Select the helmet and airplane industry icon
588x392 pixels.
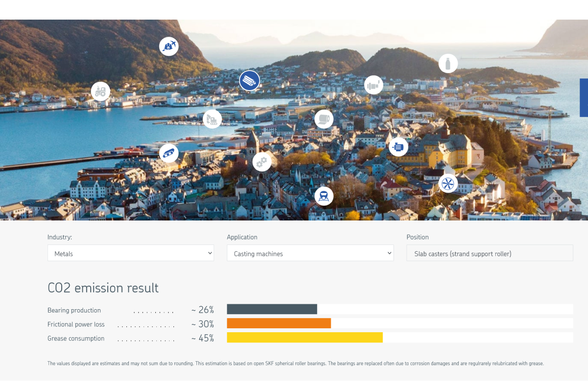pyautogui.click(x=169, y=46)
